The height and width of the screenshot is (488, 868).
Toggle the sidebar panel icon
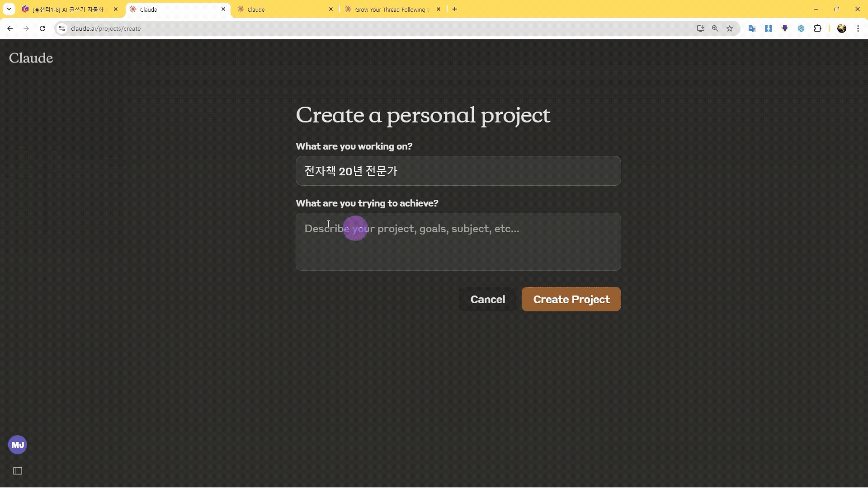(x=18, y=471)
